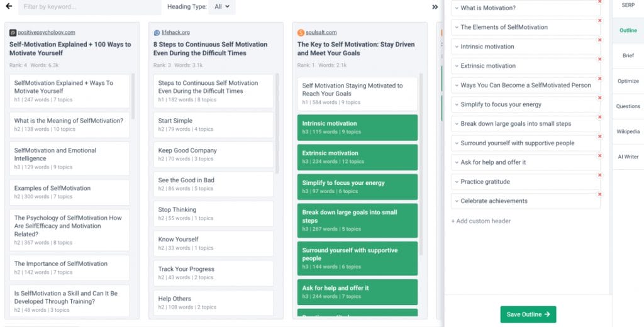Delete 'Ask for help and offer it' outline item
The width and height of the screenshot is (644, 327).
tap(599, 156)
